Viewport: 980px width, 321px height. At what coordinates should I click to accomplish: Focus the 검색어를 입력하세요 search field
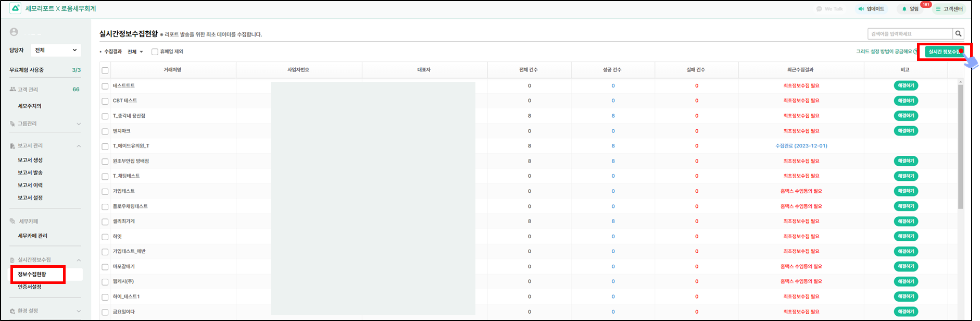point(910,34)
